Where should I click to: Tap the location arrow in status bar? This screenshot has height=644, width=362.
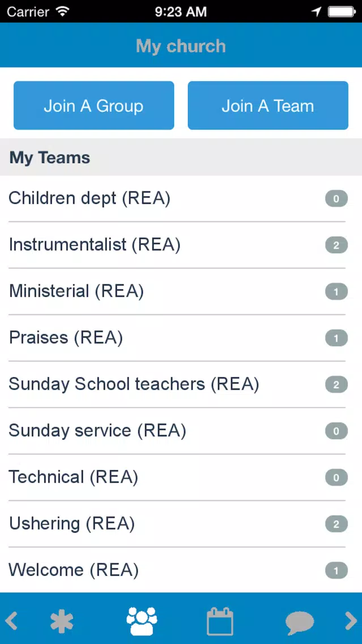316,11
